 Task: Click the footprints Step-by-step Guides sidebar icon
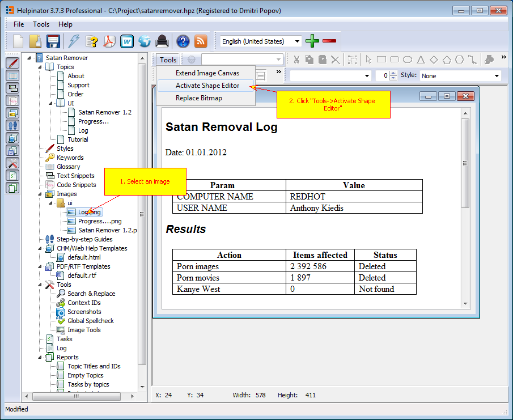[12, 125]
